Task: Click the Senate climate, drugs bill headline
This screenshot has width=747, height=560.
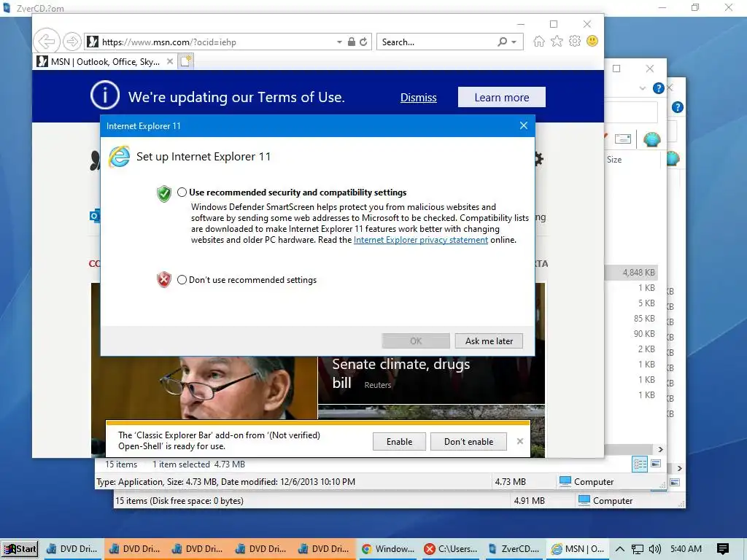Action: 400,373
